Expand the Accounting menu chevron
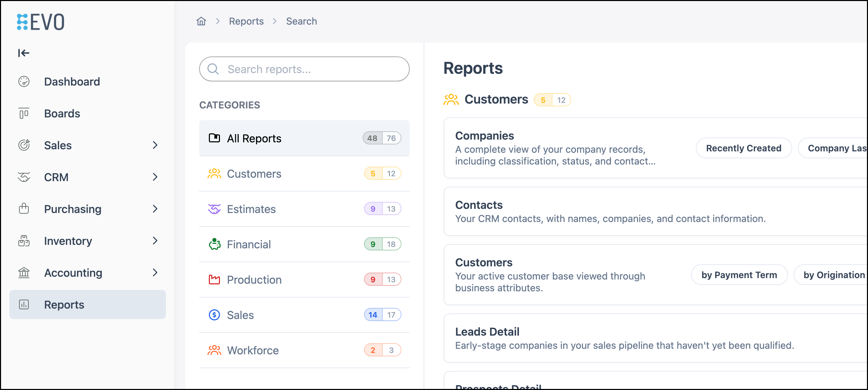The width and height of the screenshot is (868, 390). point(155,273)
